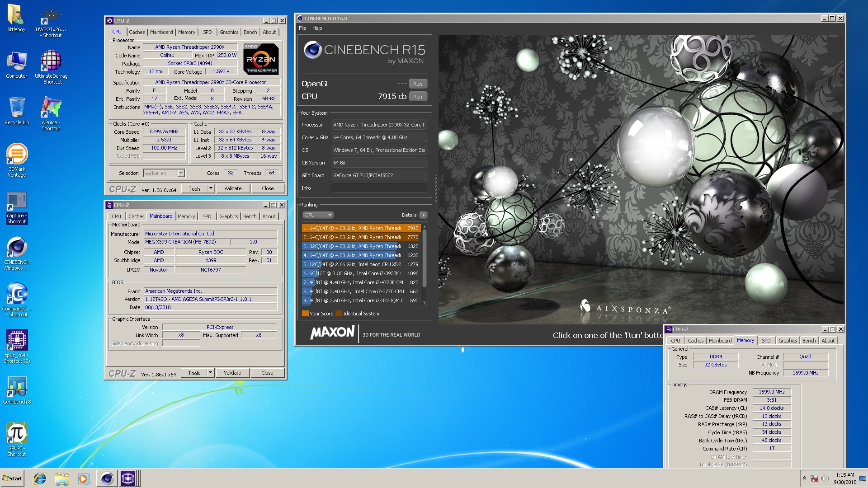Switch to Cinebench taskbar icon
Image resolution: width=868 pixels, height=488 pixels.
tap(107, 479)
